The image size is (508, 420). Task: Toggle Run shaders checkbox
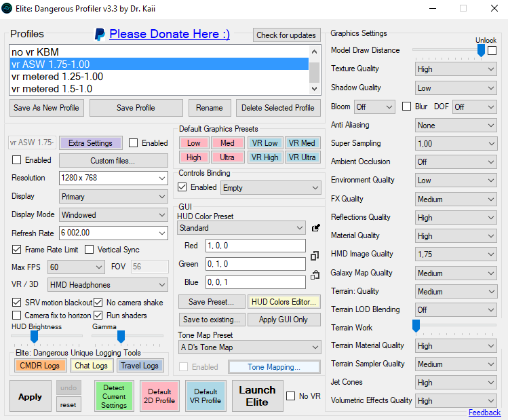coord(98,315)
